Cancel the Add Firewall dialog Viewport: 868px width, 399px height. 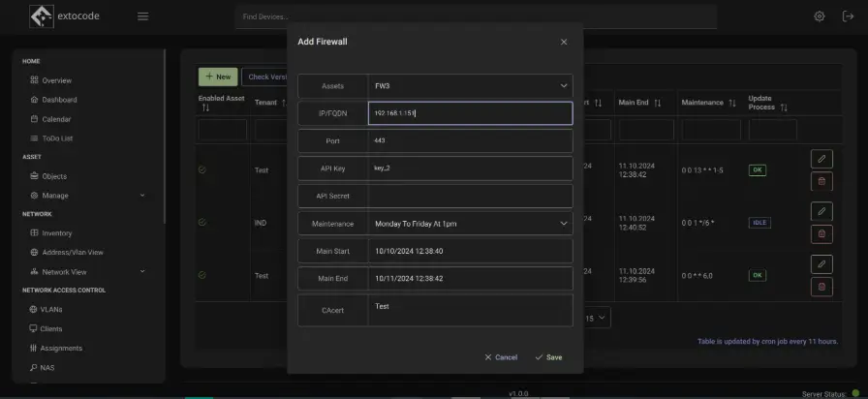tap(501, 357)
